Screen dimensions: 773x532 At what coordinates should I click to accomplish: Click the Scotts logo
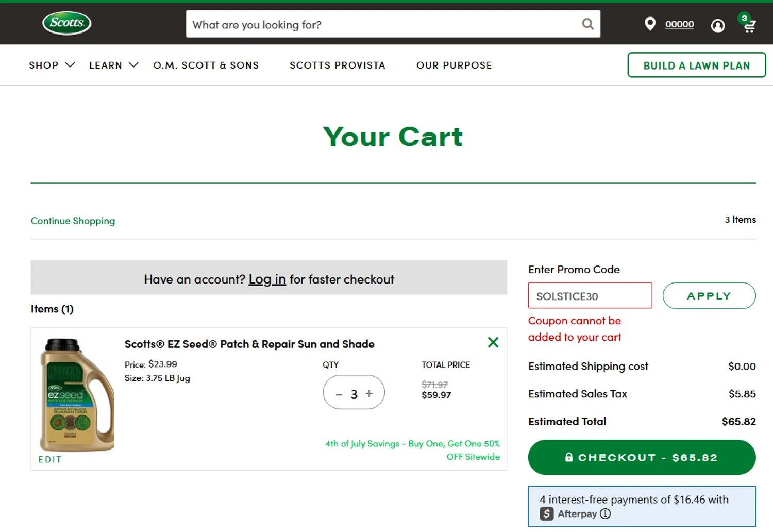[x=67, y=23]
